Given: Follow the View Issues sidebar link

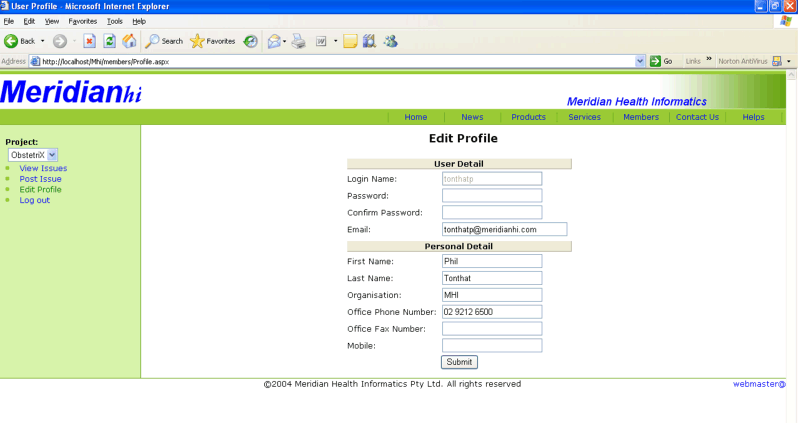Looking at the screenshot, I should 43,168.
